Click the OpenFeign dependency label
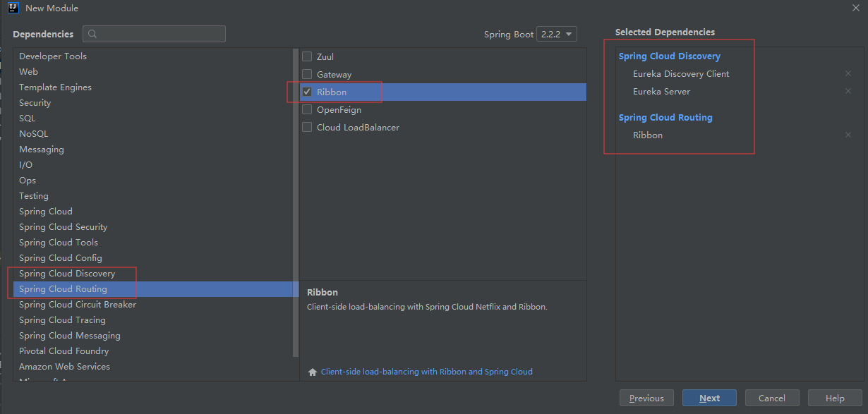This screenshot has height=414, width=868. pyautogui.click(x=339, y=109)
